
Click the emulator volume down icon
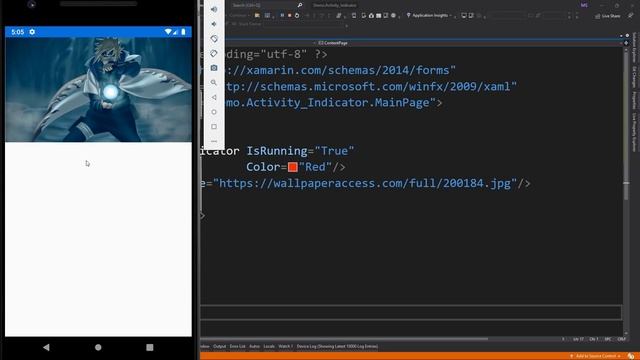214,24
